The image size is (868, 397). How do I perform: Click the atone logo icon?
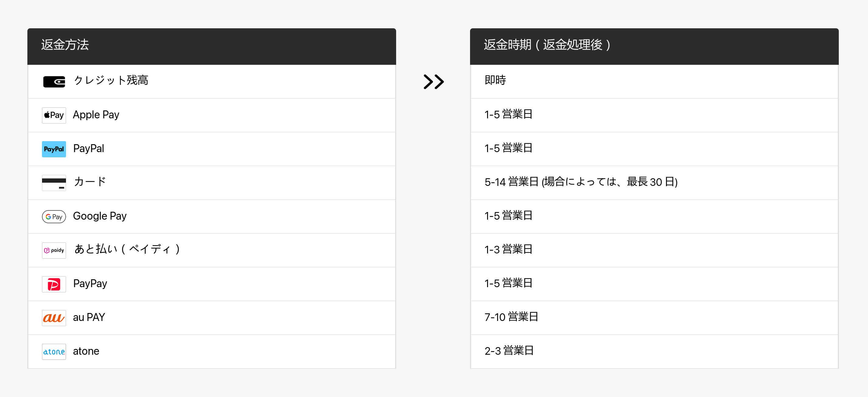[x=54, y=351]
